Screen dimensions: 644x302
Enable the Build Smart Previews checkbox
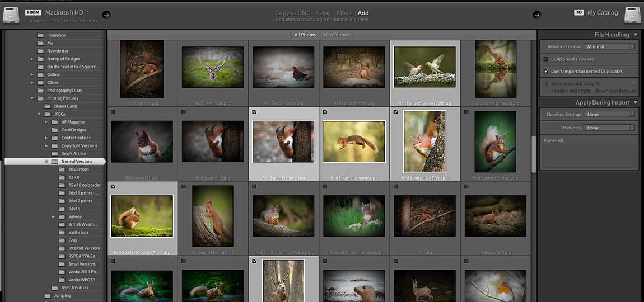pyautogui.click(x=546, y=59)
